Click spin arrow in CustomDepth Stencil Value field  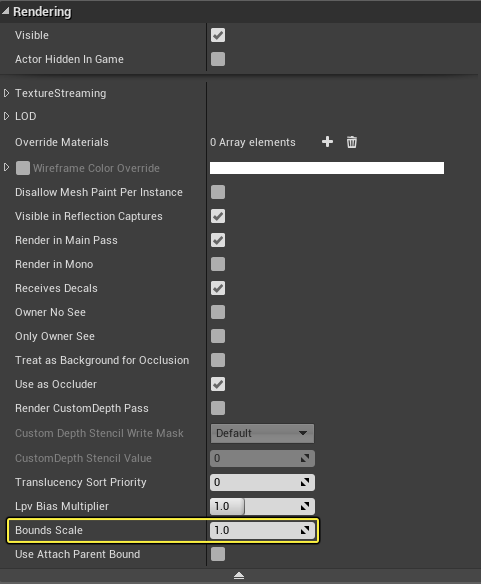click(305, 458)
